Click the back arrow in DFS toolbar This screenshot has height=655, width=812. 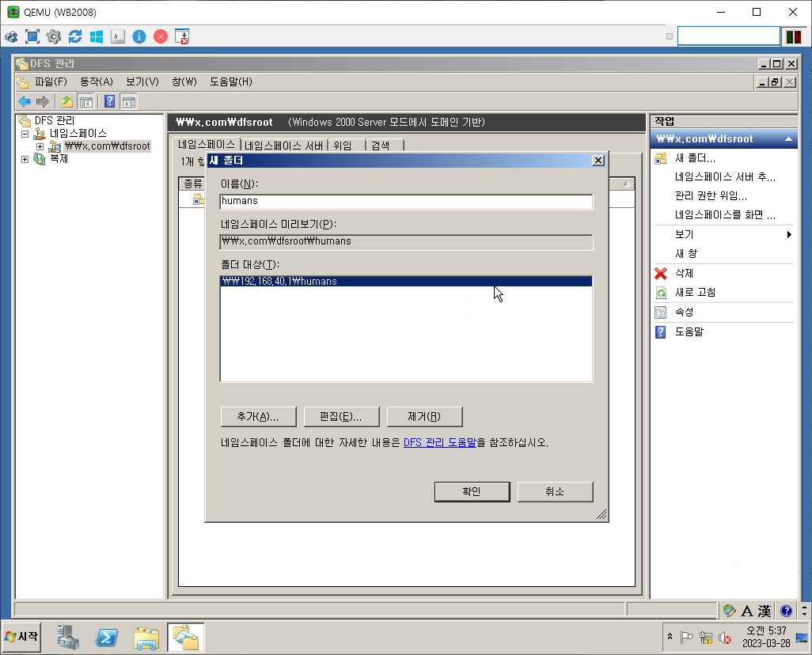(25, 101)
